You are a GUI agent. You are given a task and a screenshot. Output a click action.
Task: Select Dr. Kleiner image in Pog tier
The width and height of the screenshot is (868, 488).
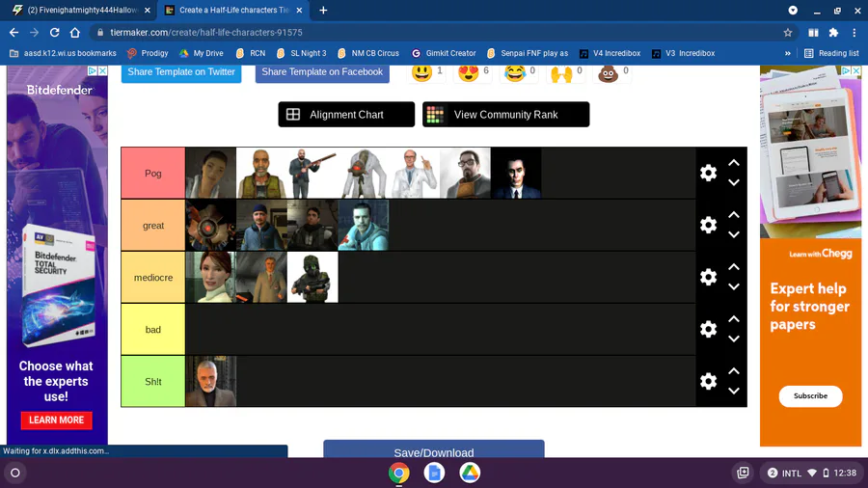(414, 173)
